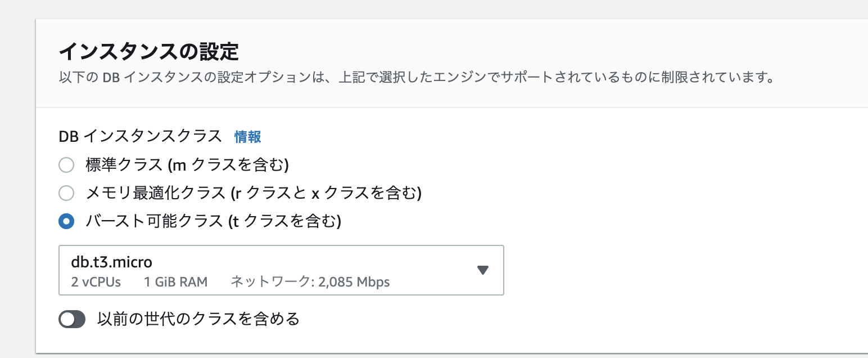Viewport: 868px width, 358px height.
Task: Open the db.t3.micro instance class dropdown
Action: (x=281, y=270)
